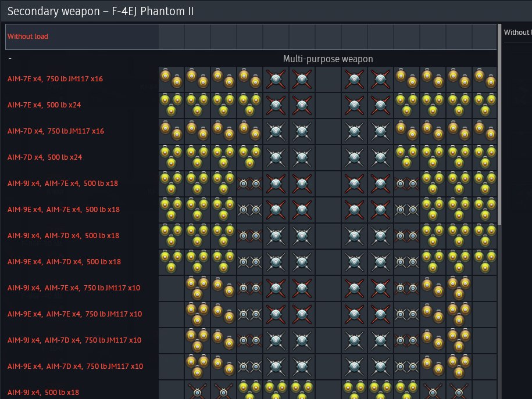Click leftmost triple bomb icon, AIM-9J AIM-7D JM117 x10 row
Screen dimensions: 532x399
click(x=198, y=340)
